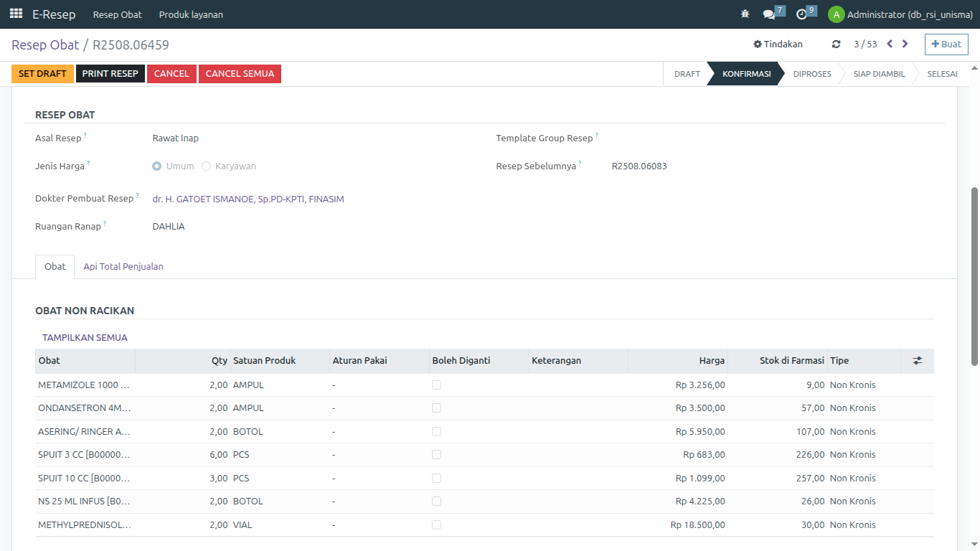The image size is (980, 551).
Task: Go to next record arrow
Action: click(x=905, y=44)
